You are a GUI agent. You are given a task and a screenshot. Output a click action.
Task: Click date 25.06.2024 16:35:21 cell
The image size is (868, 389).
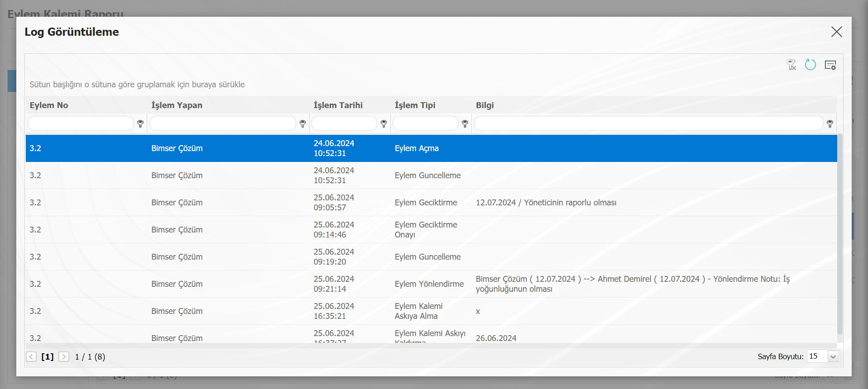(334, 311)
